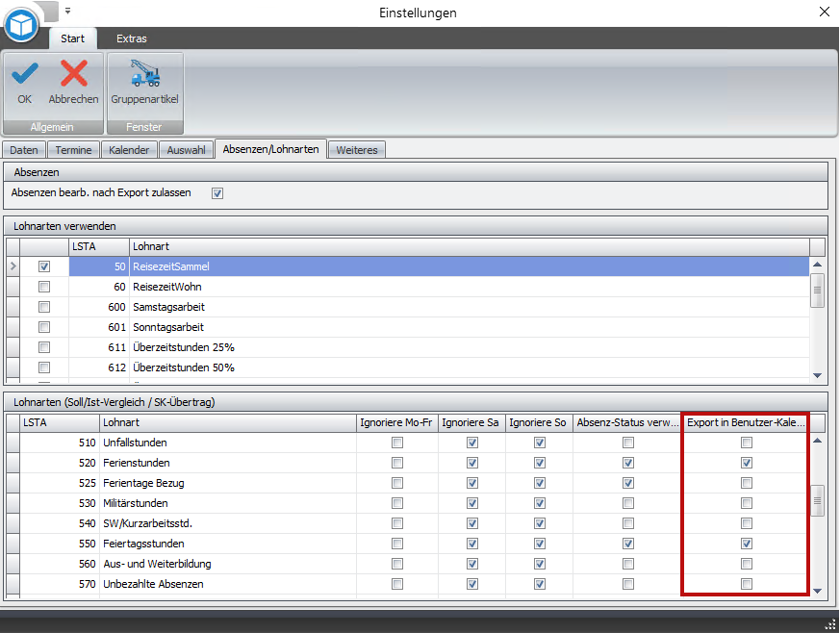Open the Kalender settings tab
The image size is (840, 633).
tap(129, 150)
